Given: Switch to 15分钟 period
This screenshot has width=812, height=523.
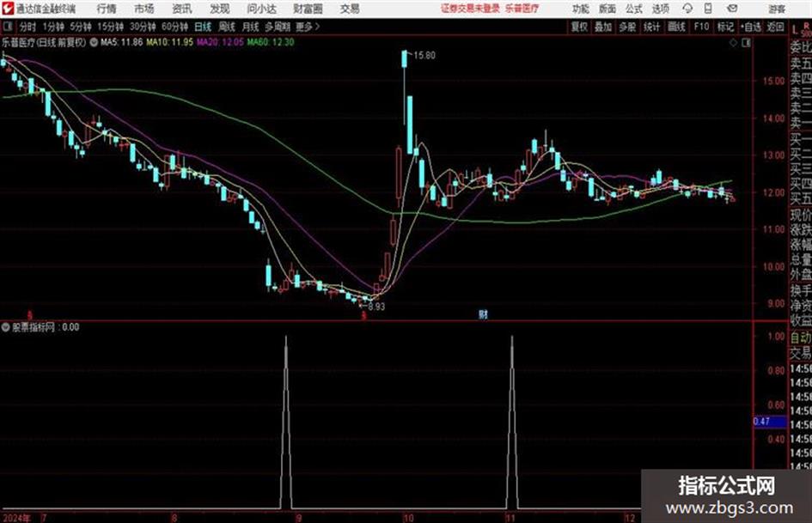Looking at the screenshot, I should 111,27.
